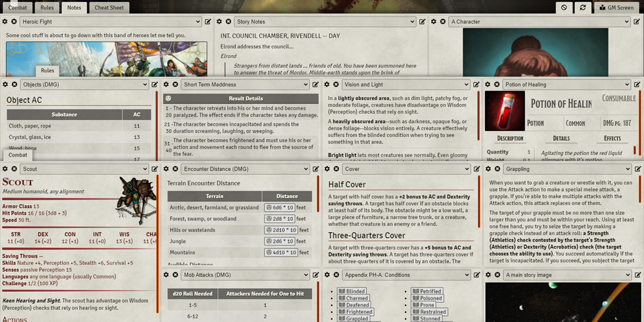The height and width of the screenshot is (322, 644).
Task: Switch to the Notes tab
Action: pos(75,8)
